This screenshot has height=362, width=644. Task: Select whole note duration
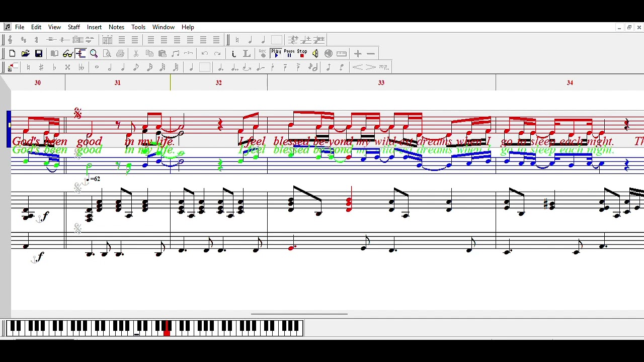coord(97,67)
